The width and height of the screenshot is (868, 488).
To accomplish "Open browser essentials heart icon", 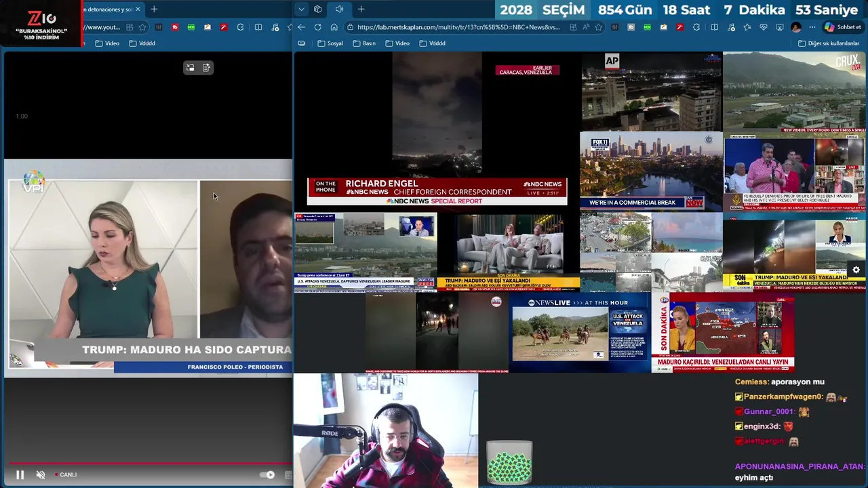I will 764,27.
